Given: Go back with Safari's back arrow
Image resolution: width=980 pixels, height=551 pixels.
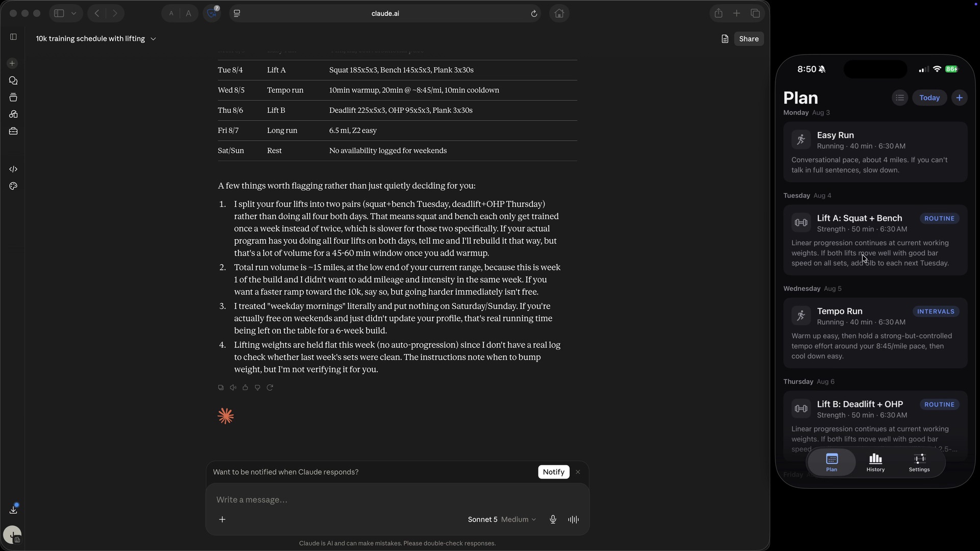Looking at the screenshot, I should click(96, 13).
